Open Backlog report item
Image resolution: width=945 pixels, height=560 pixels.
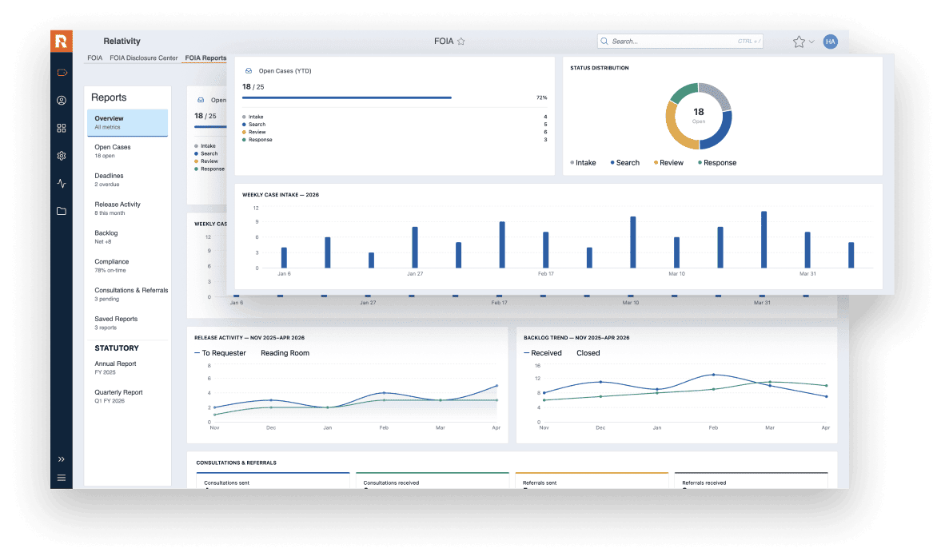tap(128, 237)
